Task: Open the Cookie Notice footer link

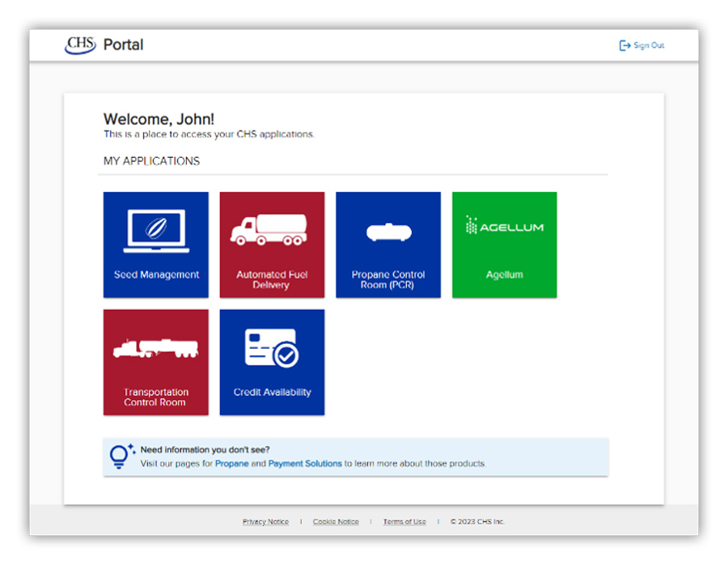Action: coord(336,522)
